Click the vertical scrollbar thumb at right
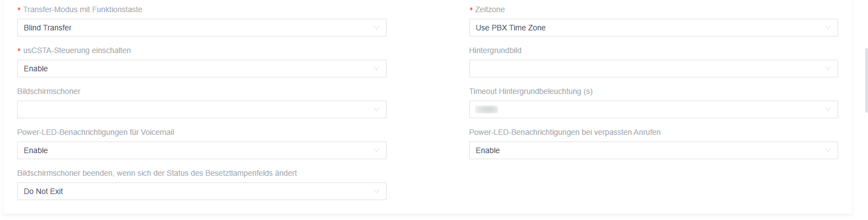Image resolution: width=868 pixels, height=220 pixels. [x=866, y=80]
